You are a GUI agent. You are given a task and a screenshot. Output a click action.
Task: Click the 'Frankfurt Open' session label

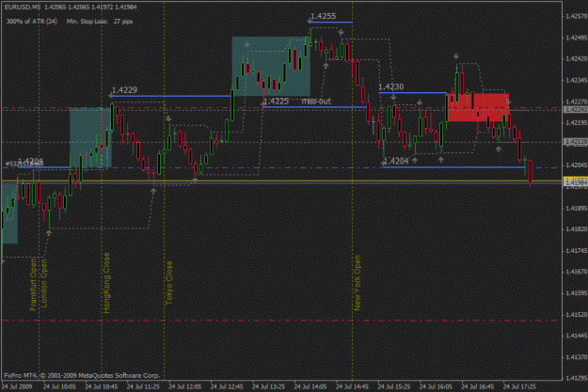click(x=33, y=284)
